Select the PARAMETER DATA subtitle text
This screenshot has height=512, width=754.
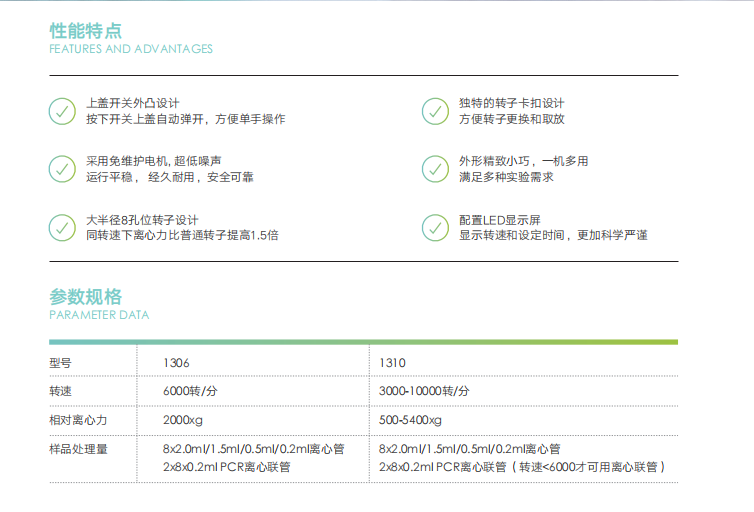(x=99, y=315)
